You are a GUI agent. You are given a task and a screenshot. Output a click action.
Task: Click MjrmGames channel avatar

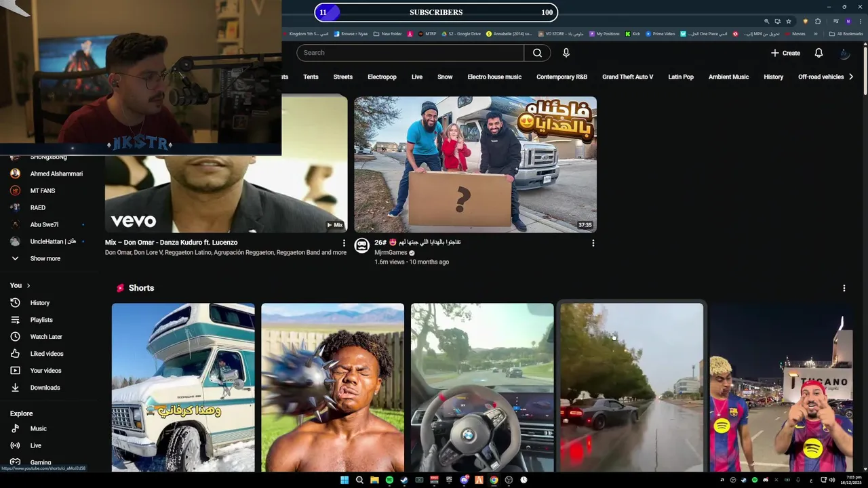click(361, 245)
